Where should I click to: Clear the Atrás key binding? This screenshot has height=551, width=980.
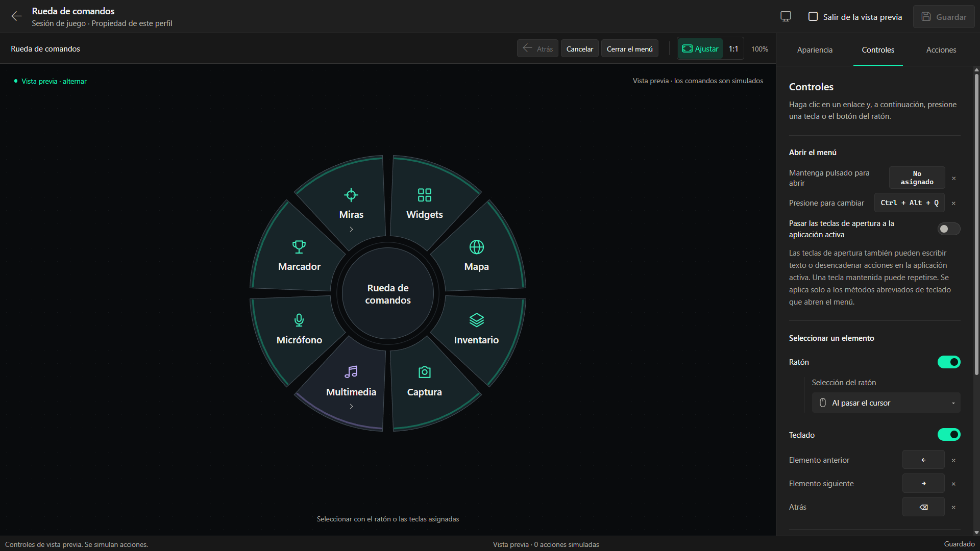(x=953, y=507)
